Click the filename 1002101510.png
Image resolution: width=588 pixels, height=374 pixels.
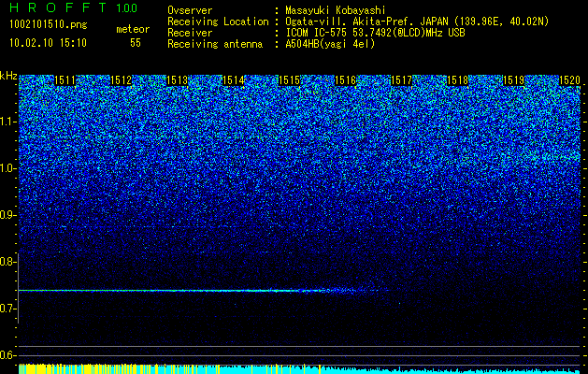click(x=48, y=25)
